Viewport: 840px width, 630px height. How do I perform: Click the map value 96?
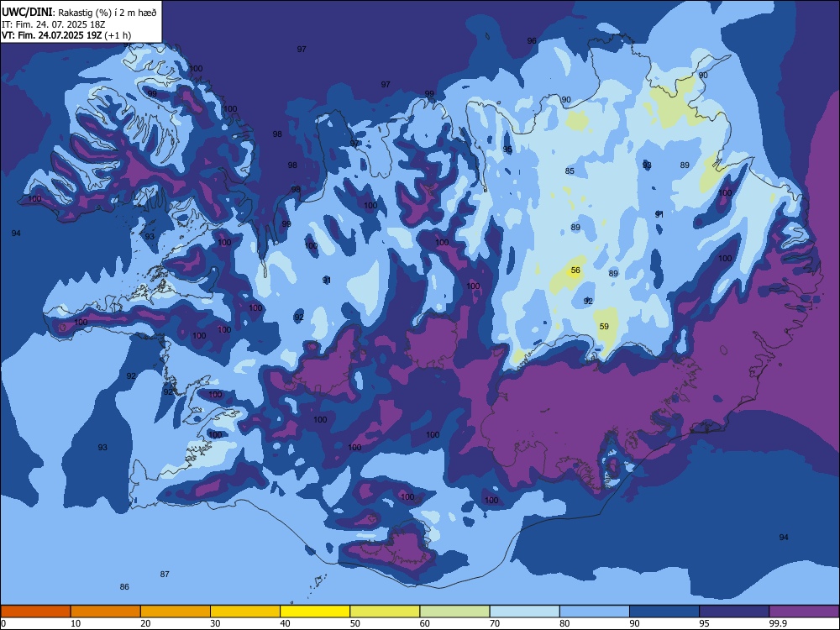(532, 40)
